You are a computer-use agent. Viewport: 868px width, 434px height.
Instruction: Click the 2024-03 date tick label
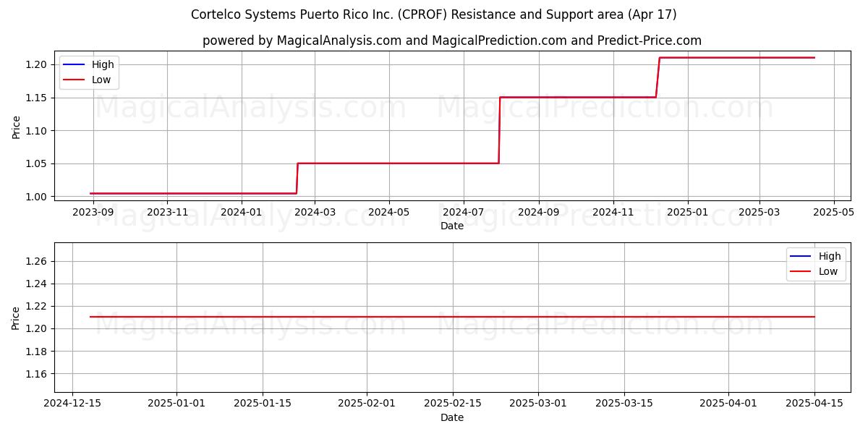315,213
